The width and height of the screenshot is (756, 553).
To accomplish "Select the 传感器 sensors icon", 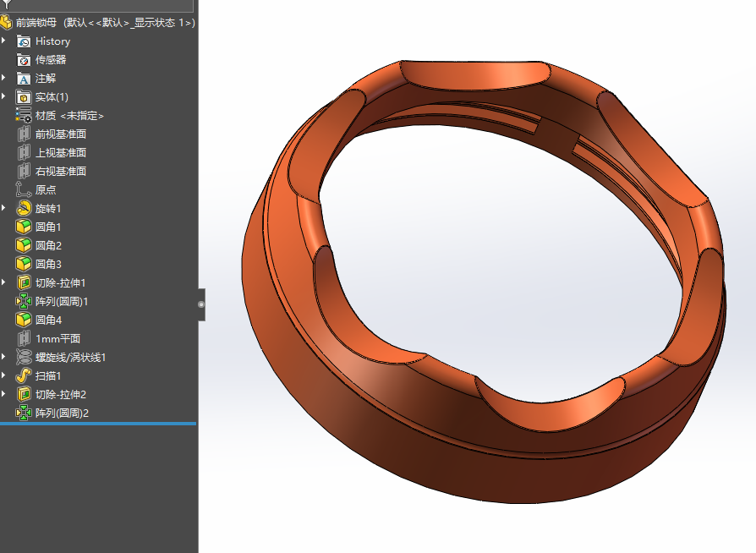I will point(24,60).
